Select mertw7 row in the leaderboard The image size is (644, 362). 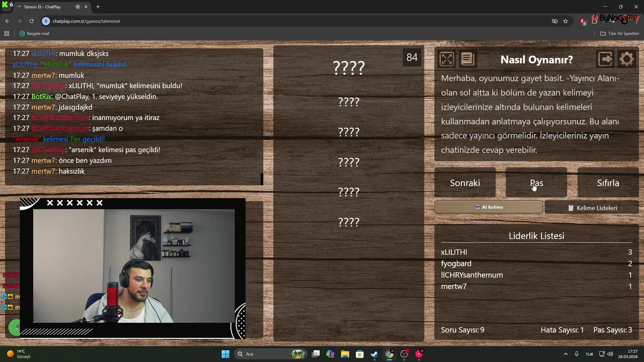click(536, 287)
